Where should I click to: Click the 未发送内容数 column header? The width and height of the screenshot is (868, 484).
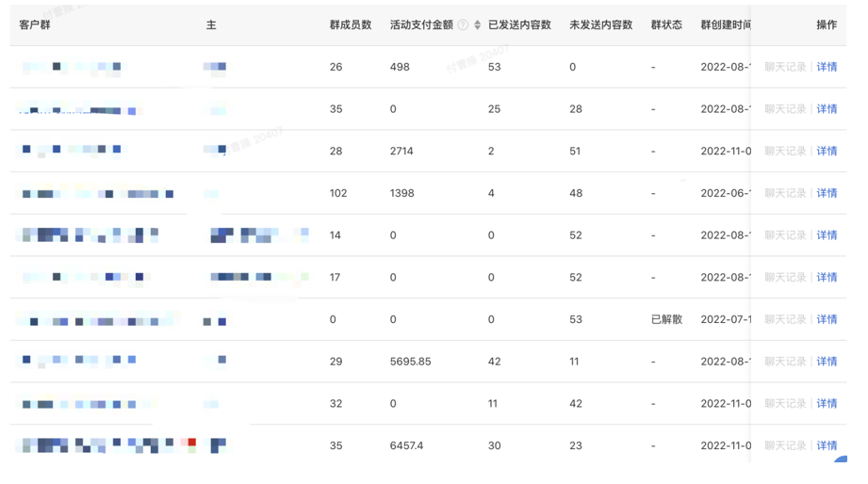pyautogui.click(x=600, y=25)
